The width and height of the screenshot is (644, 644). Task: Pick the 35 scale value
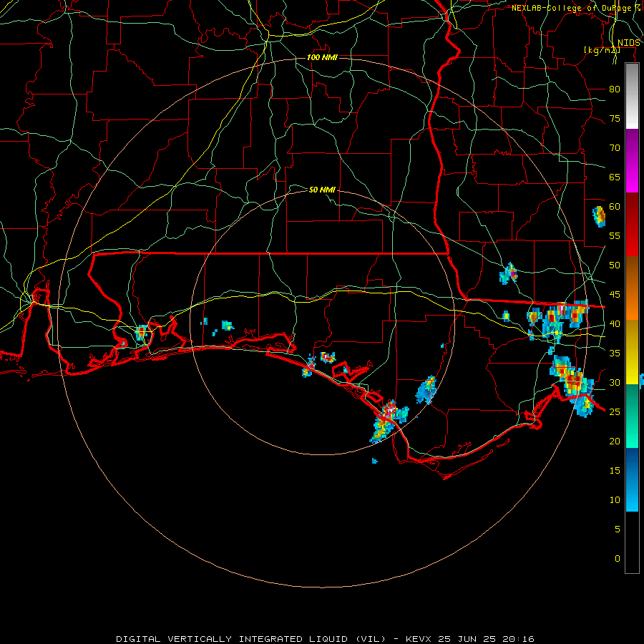click(x=615, y=353)
